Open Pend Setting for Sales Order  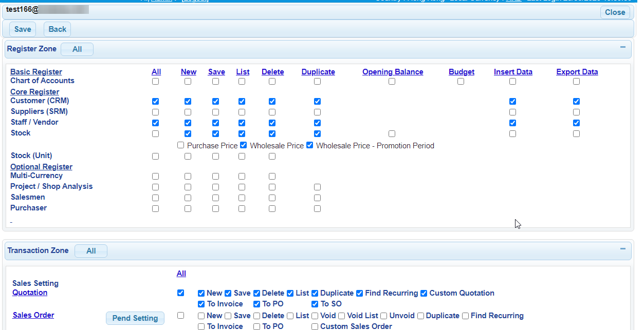click(135, 318)
